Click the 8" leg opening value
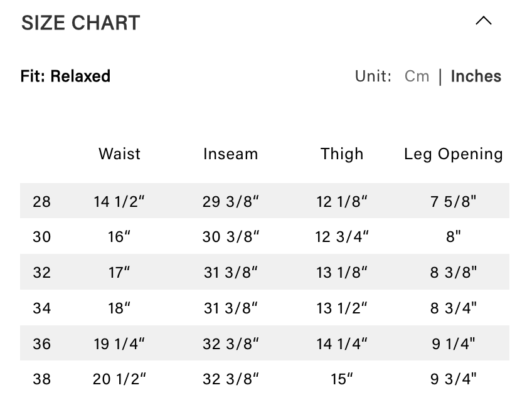This screenshot has width=532, height=415. 453,237
